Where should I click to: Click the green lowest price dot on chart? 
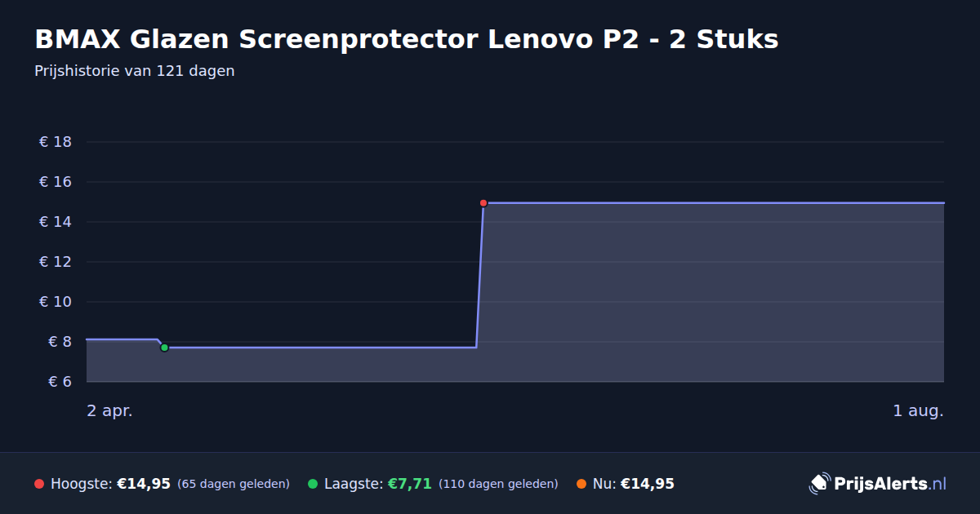click(164, 348)
